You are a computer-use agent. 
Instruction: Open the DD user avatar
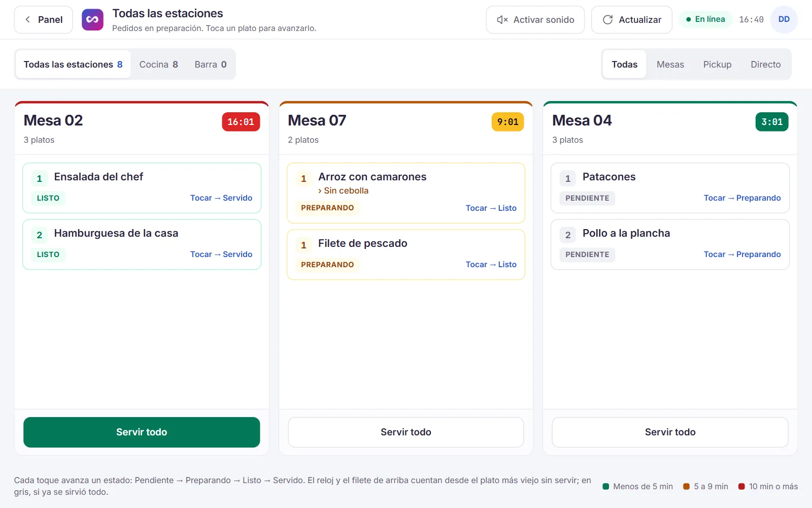click(784, 20)
